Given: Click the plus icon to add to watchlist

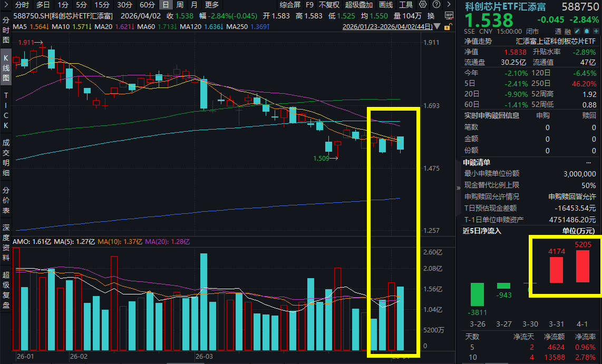Looking at the screenshot, I should 596,31.
